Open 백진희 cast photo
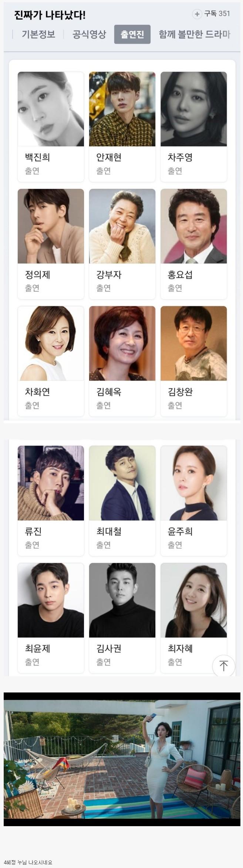The height and width of the screenshot is (868, 243). 51,109
